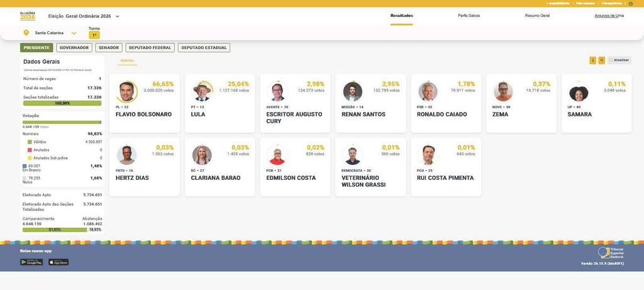This screenshot has height=290, width=644.
Task: Select the FLAVIO BOLSONARO candidate name
Action: coord(144,114)
